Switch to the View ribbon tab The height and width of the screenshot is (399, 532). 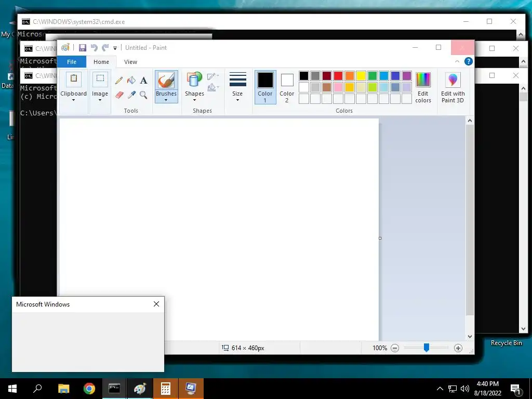[x=130, y=62]
